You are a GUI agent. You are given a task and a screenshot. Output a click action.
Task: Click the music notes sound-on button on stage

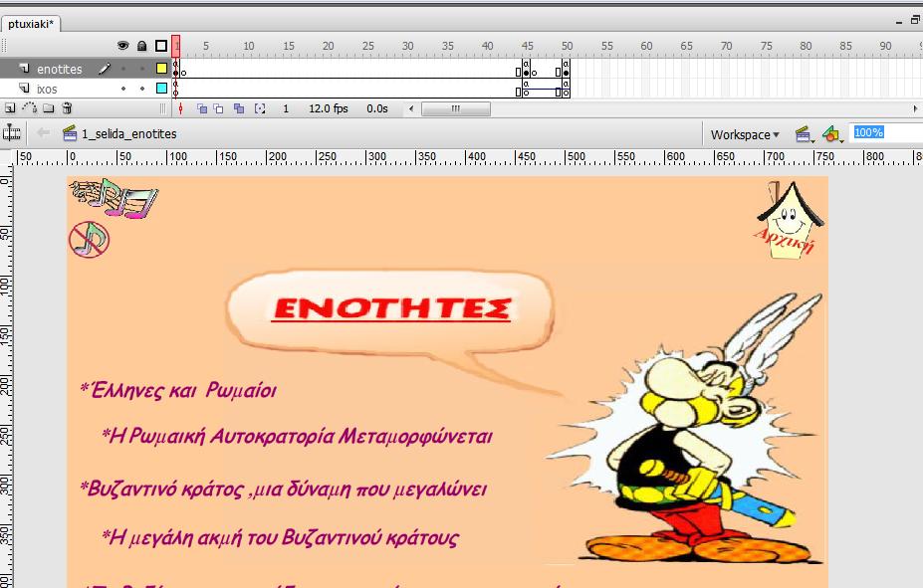pyautogui.click(x=114, y=198)
